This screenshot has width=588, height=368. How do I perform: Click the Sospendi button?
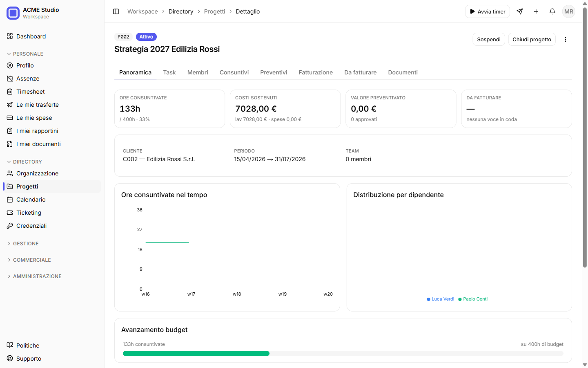point(489,39)
